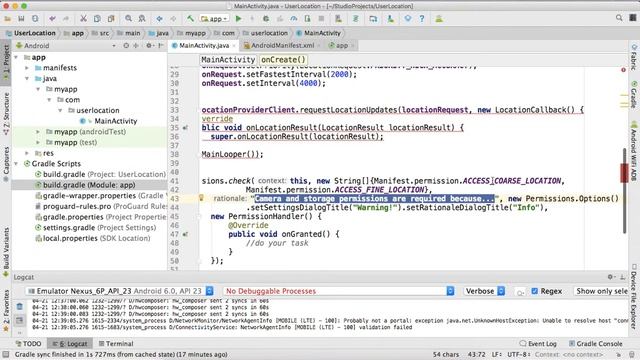Click the Debug app bug icon
The image size is (640, 360).
[266, 19]
